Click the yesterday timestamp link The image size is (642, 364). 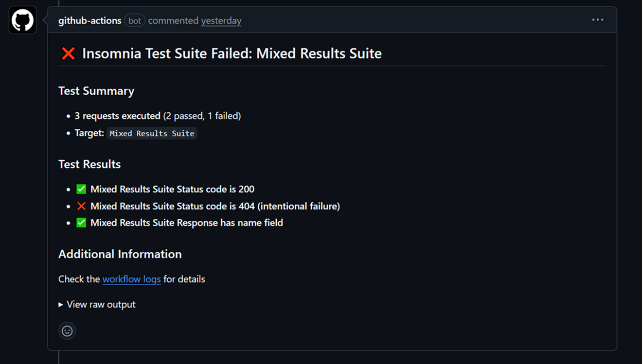[221, 20]
